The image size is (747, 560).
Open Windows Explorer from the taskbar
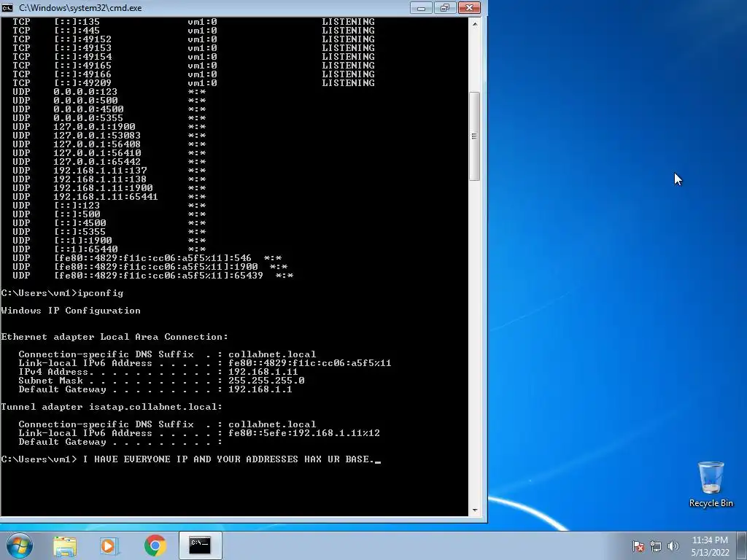[65, 545]
